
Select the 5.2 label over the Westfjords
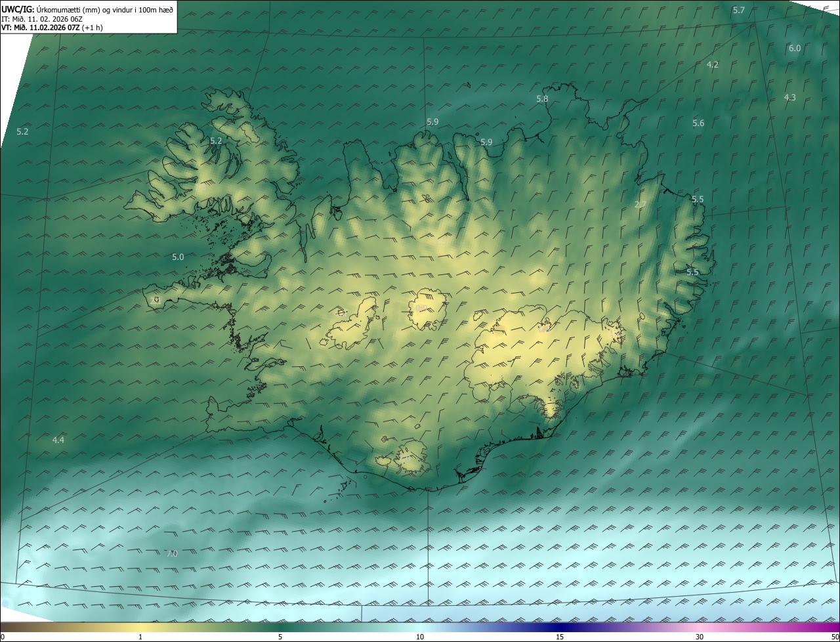tap(216, 140)
